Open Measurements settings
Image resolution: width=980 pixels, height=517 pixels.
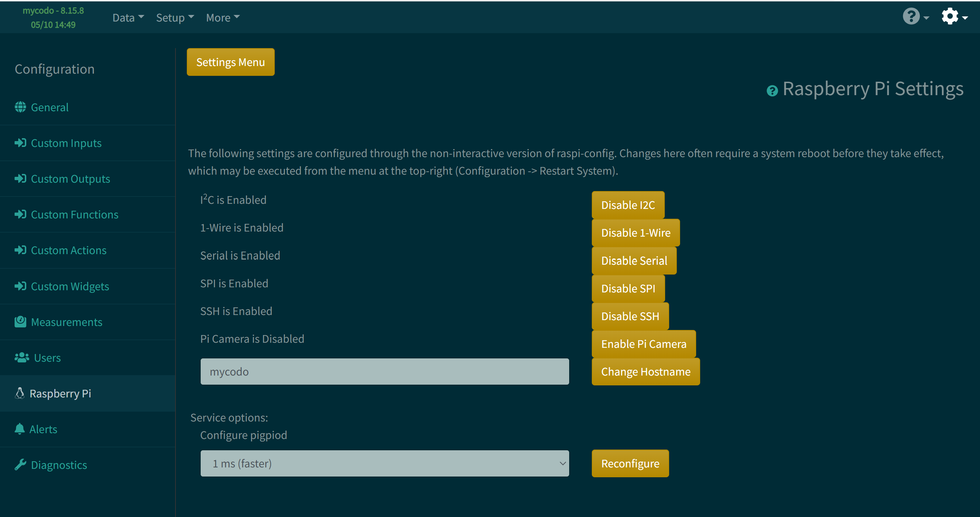tap(66, 322)
